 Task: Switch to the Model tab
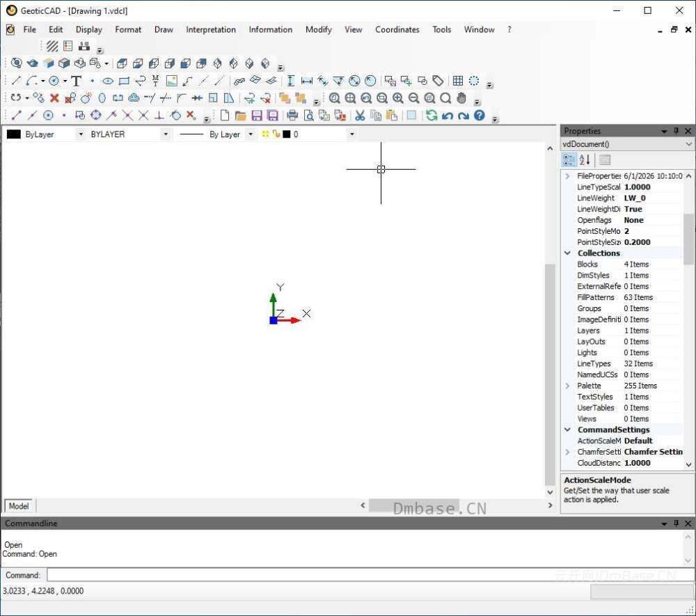click(x=19, y=506)
